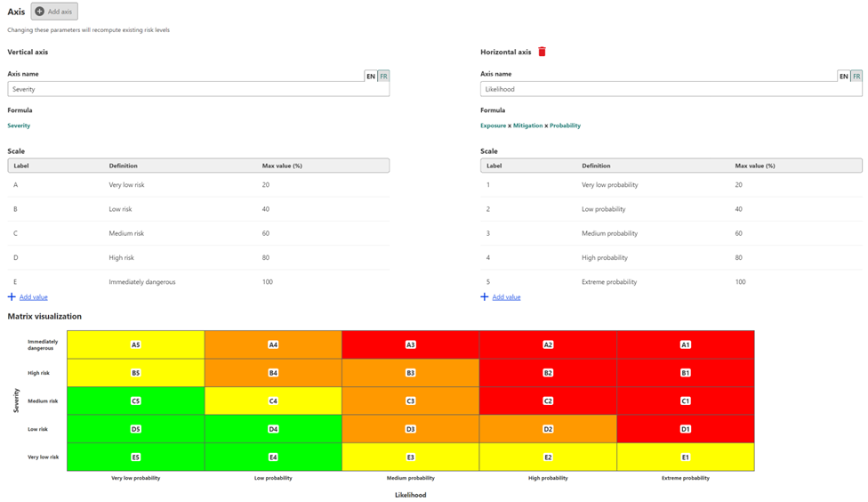Open the Probability formula term
The width and height of the screenshot is (868, 502).
[566, 125]
